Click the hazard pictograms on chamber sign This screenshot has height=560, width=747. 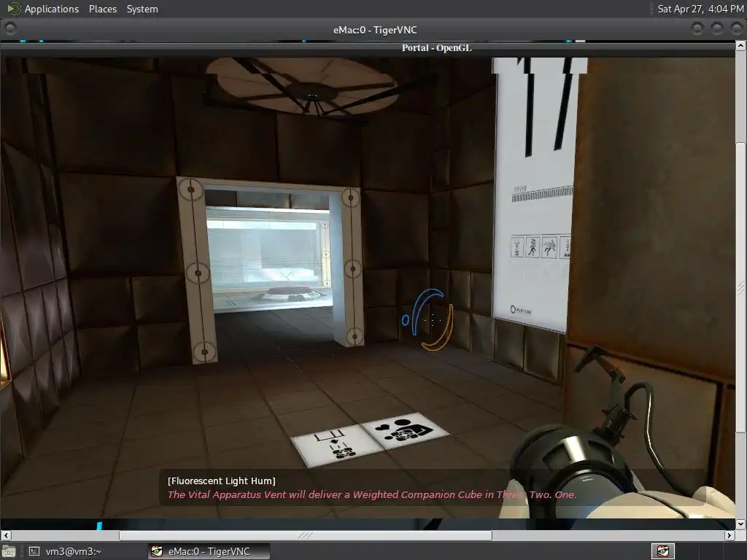pyautogui.click(x=541, y=246)
